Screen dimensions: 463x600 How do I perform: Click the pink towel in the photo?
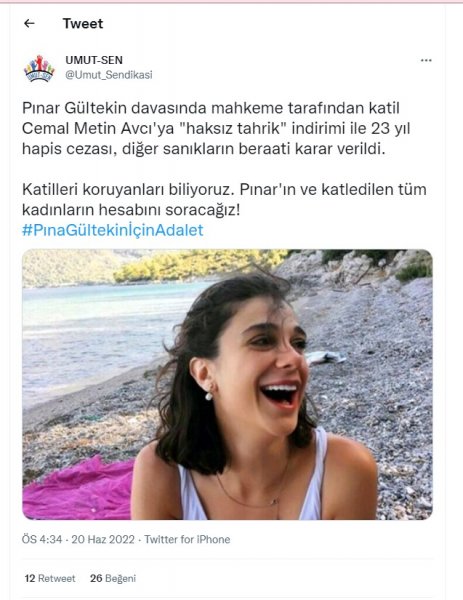click(x=78, y=490)
